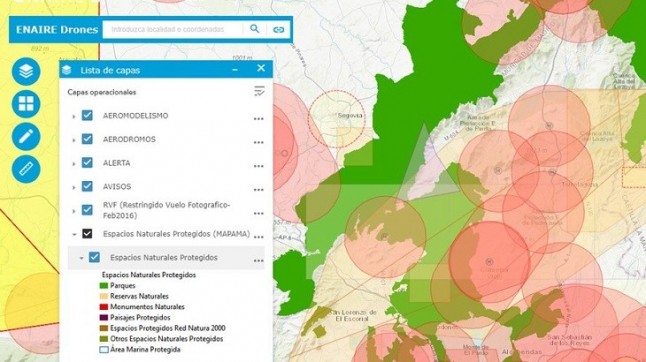Select AEROMODELISMO layer name
This screenshot has width=646, height=362.
pyautogui.click(x=136, y=116)
